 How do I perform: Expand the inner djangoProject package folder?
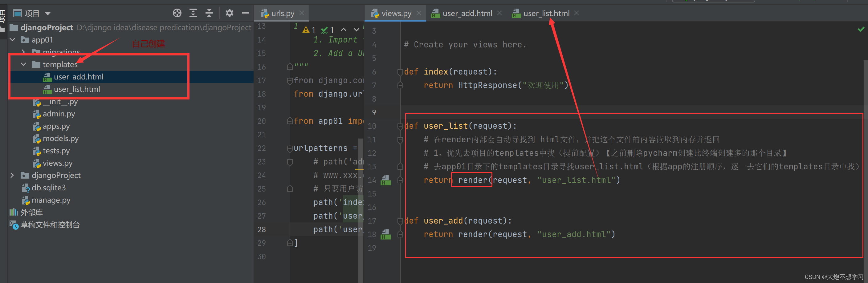tap(12, 175)
